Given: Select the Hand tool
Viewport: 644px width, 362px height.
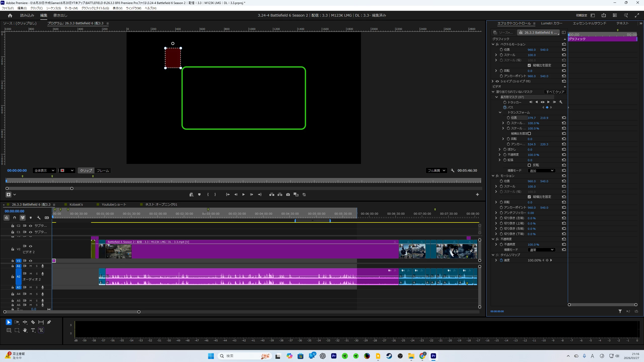Looking at the screenshot, I should [x=25, y=330].
